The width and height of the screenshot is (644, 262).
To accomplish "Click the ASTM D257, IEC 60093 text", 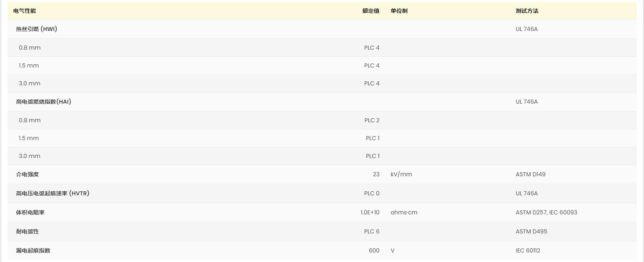I will tap(546, 212).
